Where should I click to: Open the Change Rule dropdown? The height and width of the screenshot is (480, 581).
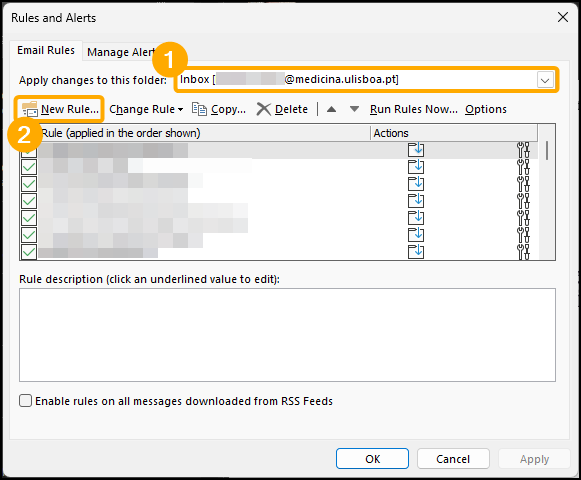(146, 109)
